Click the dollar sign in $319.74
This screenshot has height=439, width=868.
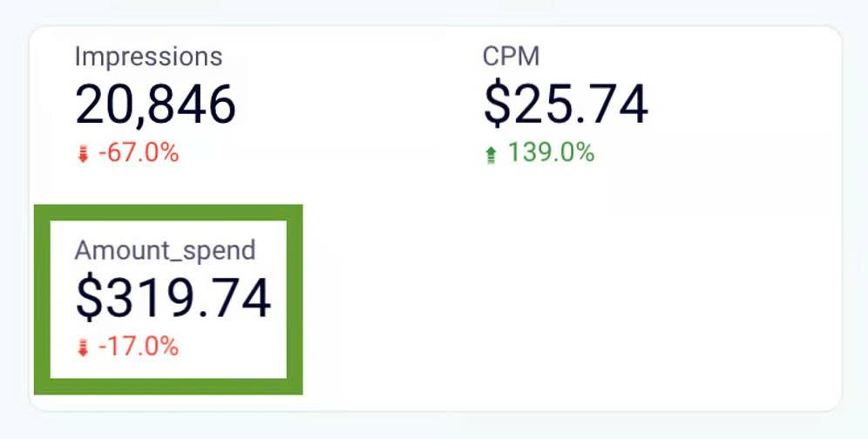(x=89, y=299)
